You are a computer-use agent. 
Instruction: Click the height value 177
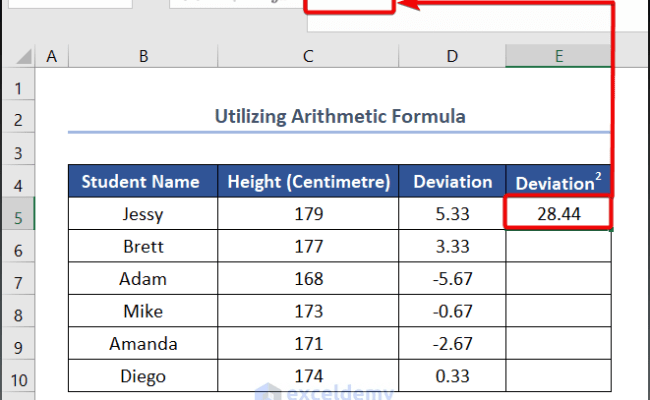tap(308, 246)
